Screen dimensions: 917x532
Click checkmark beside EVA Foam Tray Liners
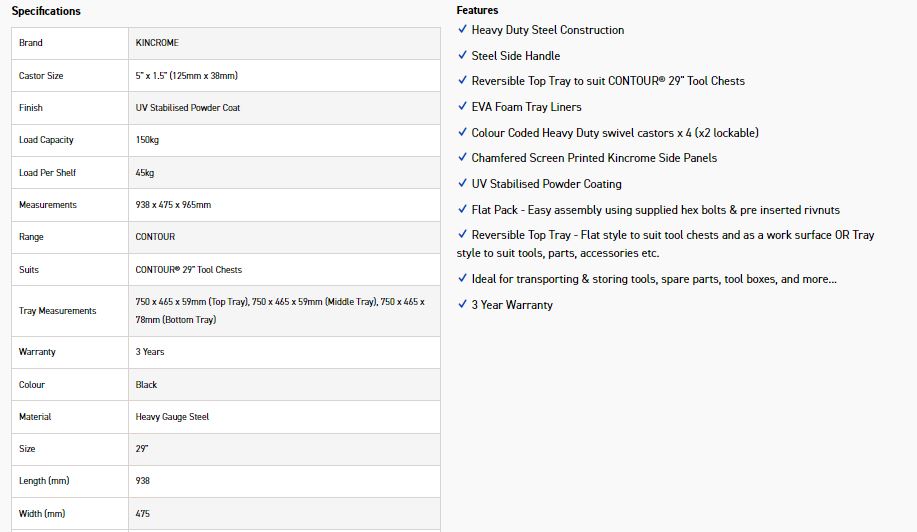coord(462,106)
